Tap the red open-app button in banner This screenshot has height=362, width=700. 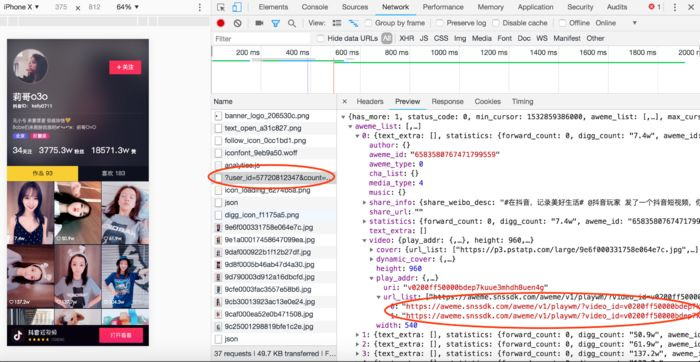click(x=121, y=335)
